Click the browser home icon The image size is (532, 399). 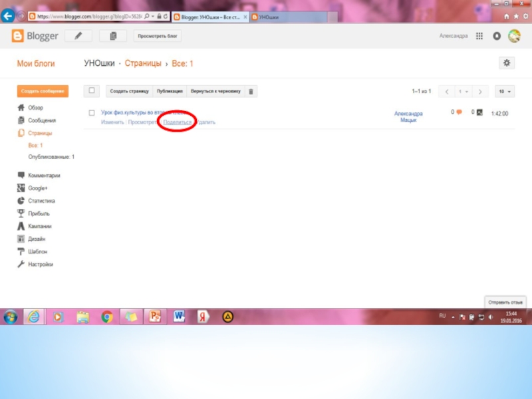pos(507,16)
